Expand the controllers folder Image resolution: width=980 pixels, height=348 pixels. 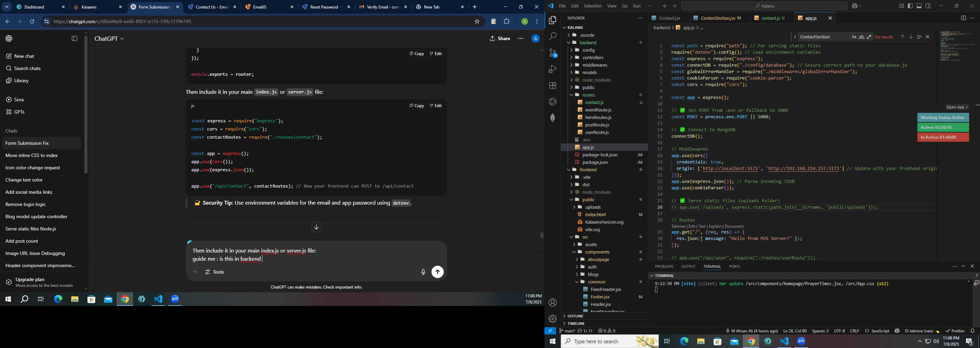(x=604, y=58)
